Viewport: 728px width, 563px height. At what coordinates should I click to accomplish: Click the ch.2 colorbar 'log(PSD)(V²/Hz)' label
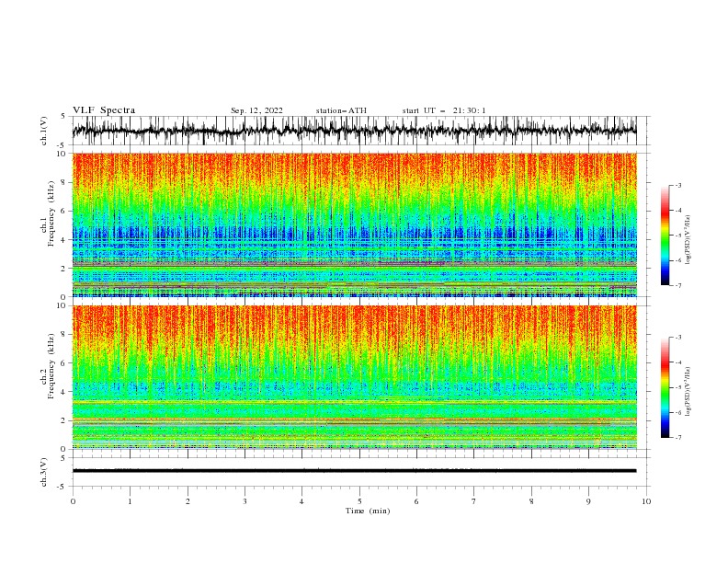click(x=688, y=391)
